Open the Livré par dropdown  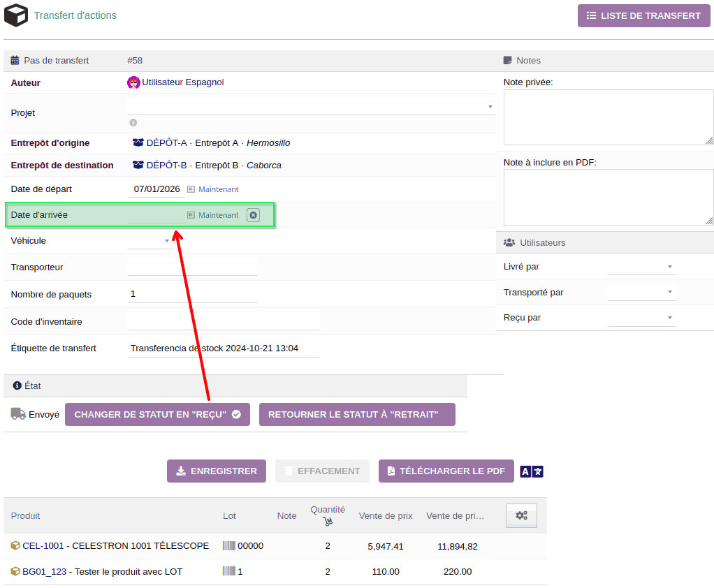point(642,267)
